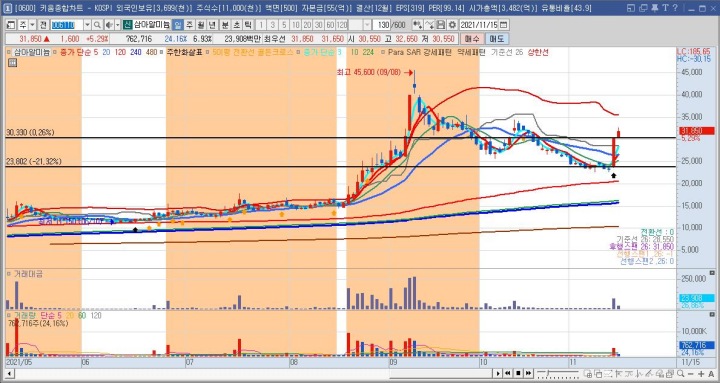
Task: Open help question mark in title bar
Action: (675, 8)
